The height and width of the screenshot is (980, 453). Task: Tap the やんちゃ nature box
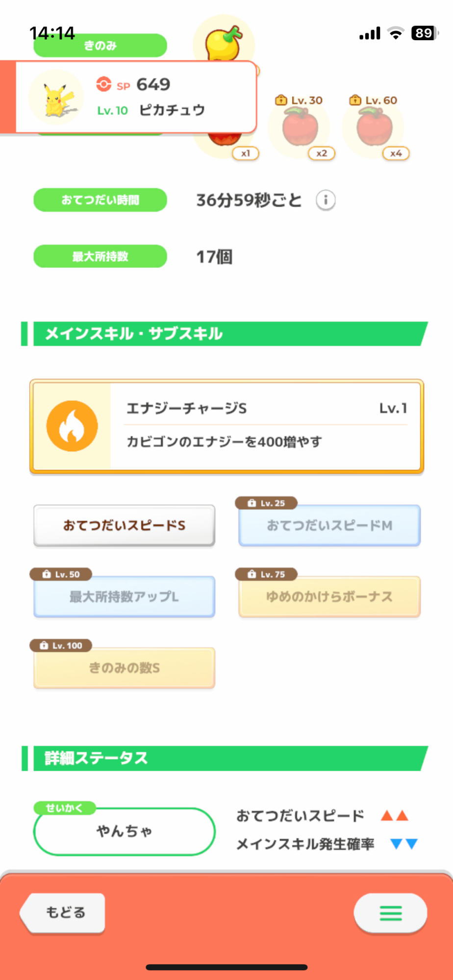click(124, 831)
